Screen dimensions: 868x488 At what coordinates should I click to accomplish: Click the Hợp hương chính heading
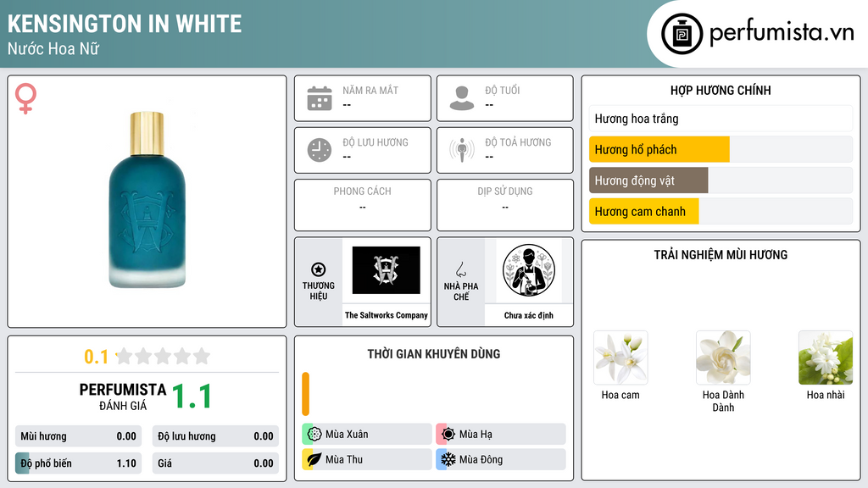pyautogui.click(x=721, y=90)
